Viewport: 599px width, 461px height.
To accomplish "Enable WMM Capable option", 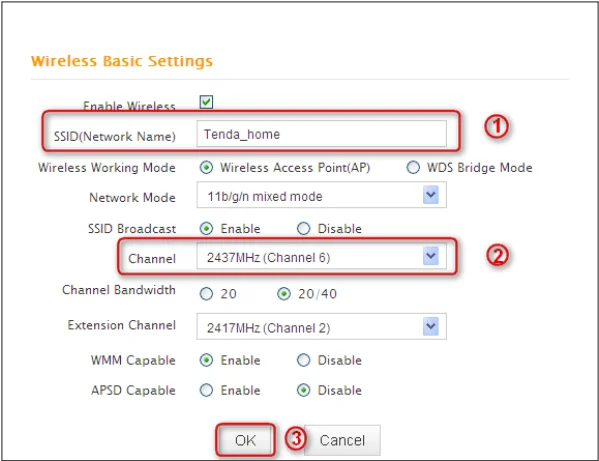I will 206,360.
